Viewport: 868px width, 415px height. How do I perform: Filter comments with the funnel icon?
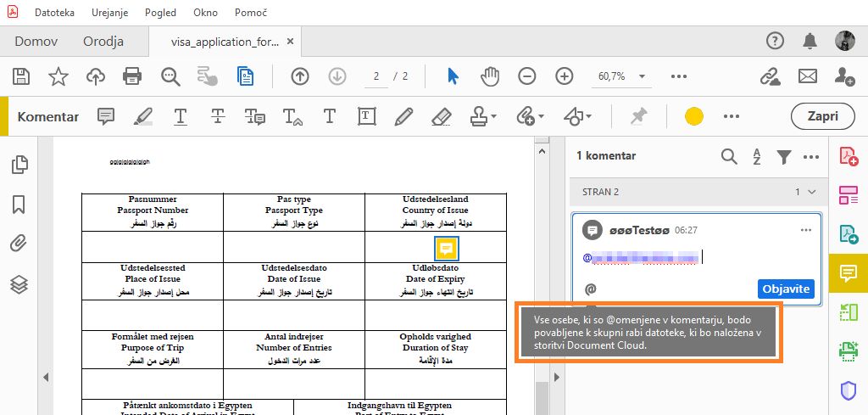783,157
